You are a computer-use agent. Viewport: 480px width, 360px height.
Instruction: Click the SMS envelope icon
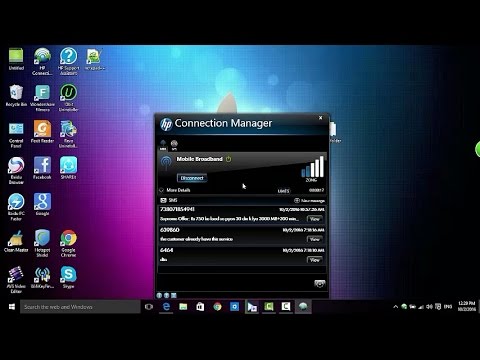163,200
